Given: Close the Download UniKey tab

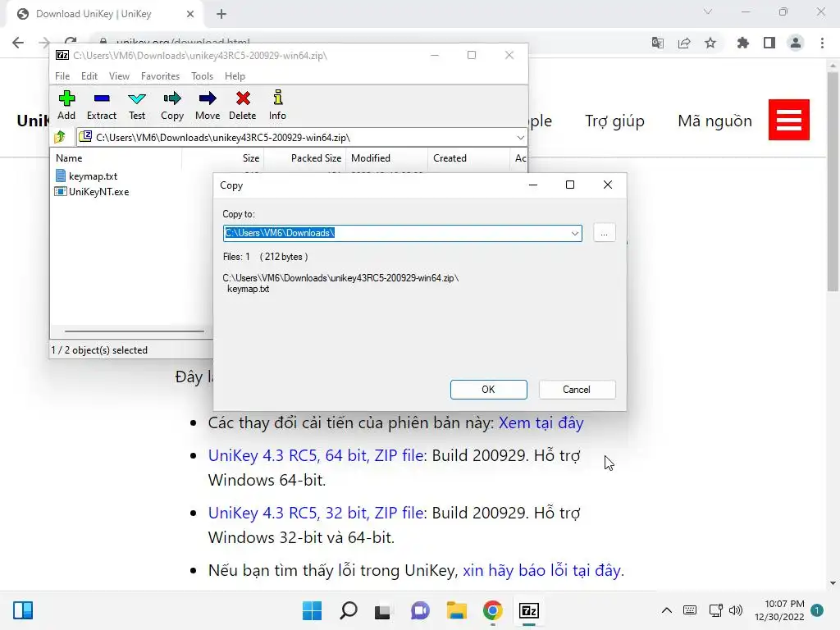Looking at the screenshot, I should pos(190,14).
